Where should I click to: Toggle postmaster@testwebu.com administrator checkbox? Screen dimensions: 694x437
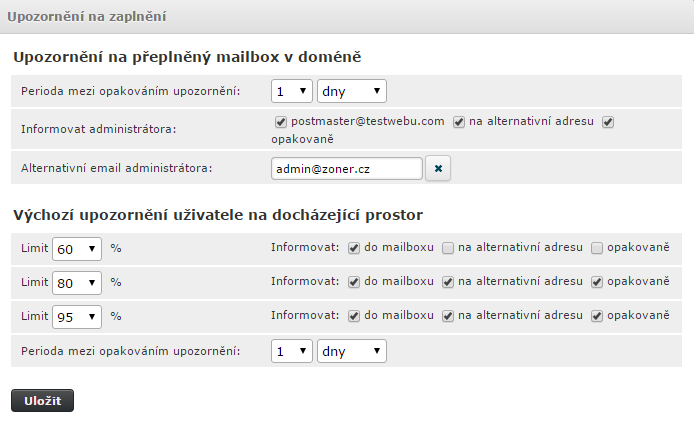[x=281, y=122]
